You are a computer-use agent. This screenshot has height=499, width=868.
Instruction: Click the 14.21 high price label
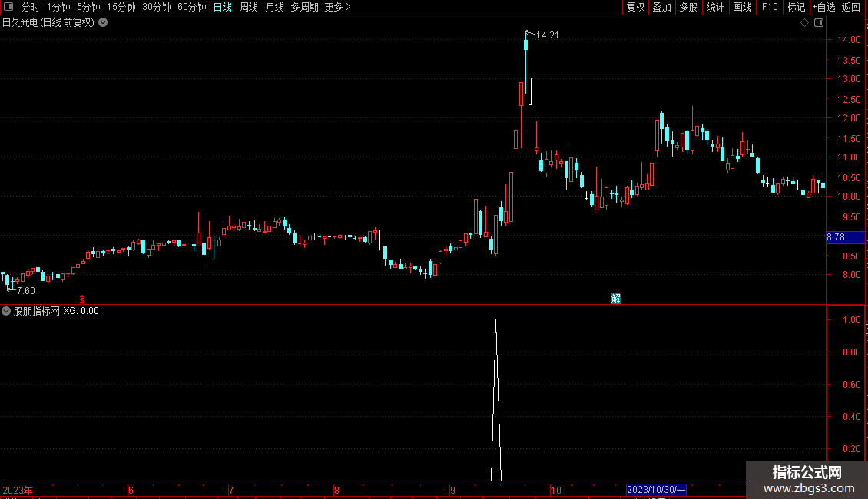548,35
